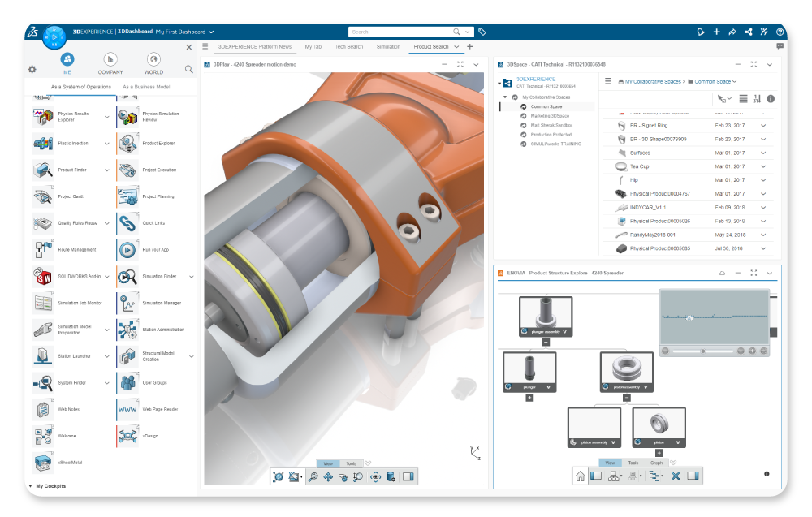Click the tag icon beside the search box

point(482,32)
